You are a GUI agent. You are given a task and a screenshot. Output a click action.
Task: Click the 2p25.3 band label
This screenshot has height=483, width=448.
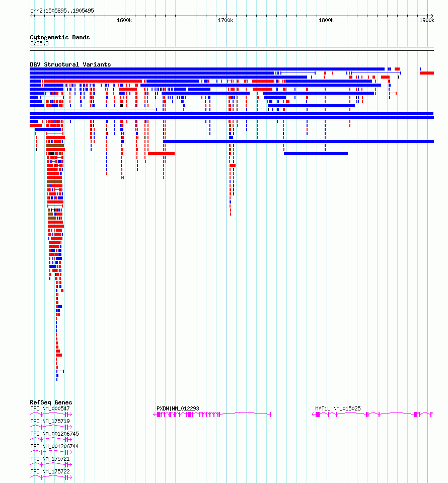click(39, 43)
